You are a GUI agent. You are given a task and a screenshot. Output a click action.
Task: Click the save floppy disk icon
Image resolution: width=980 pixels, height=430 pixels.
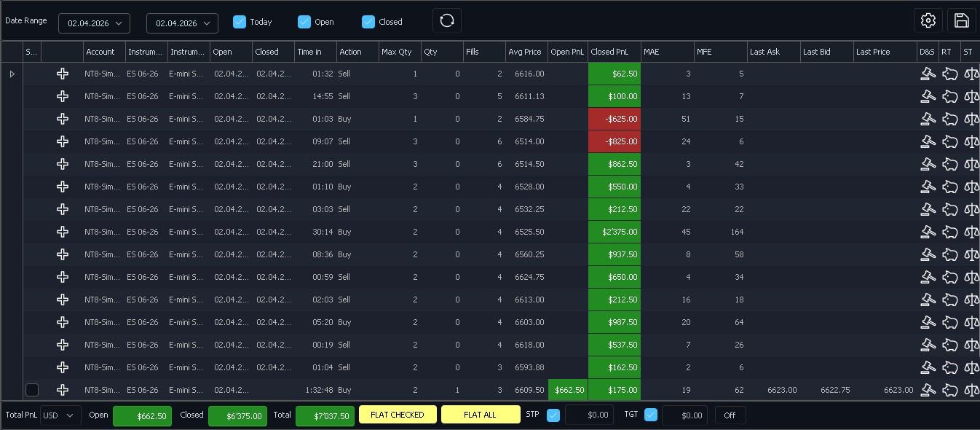(x=961, y=20)
